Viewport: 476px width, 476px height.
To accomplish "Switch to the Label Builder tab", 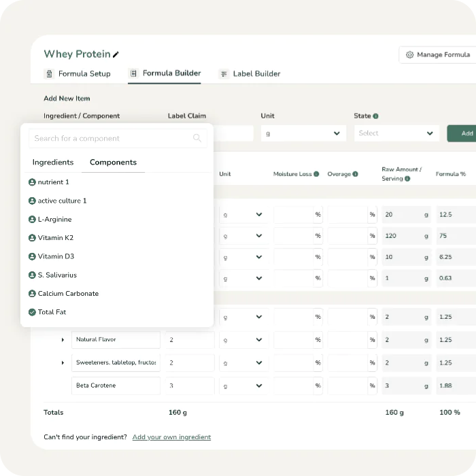I will click(250, 73).
